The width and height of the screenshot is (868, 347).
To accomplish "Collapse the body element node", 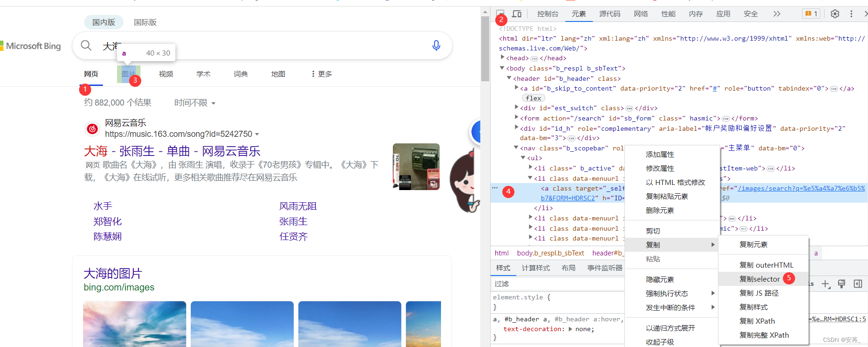I will (503, 68).
